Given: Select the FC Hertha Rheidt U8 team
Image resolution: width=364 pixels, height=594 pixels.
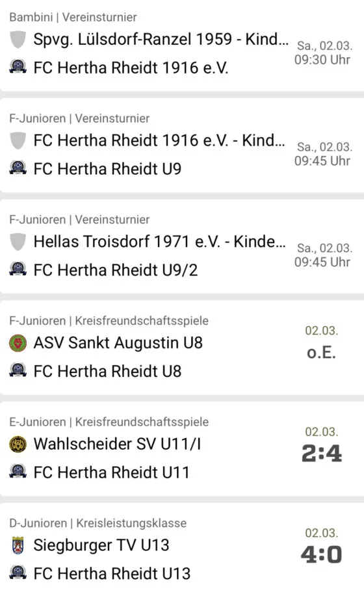Looking at the screenshot, I should 107,371.
